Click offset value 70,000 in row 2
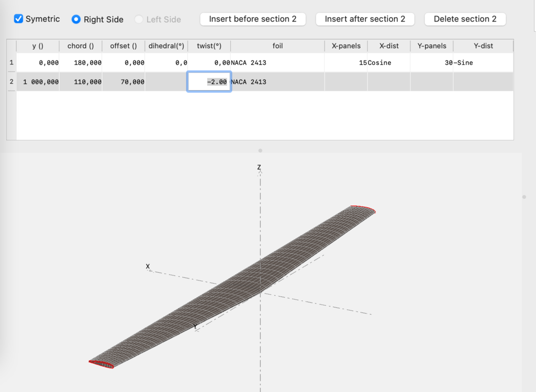 pyautogui.click(x=124, y=82)
